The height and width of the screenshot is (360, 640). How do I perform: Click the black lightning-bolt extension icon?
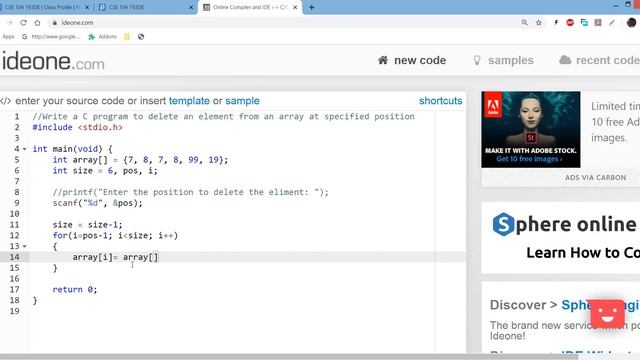556,23
